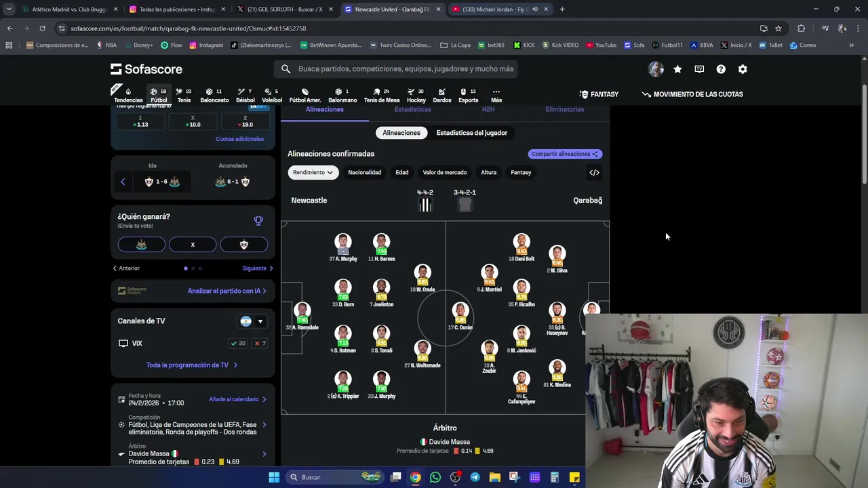Open the Rendimiento dropdown
The image size is (868, 488).
(313, 173)
